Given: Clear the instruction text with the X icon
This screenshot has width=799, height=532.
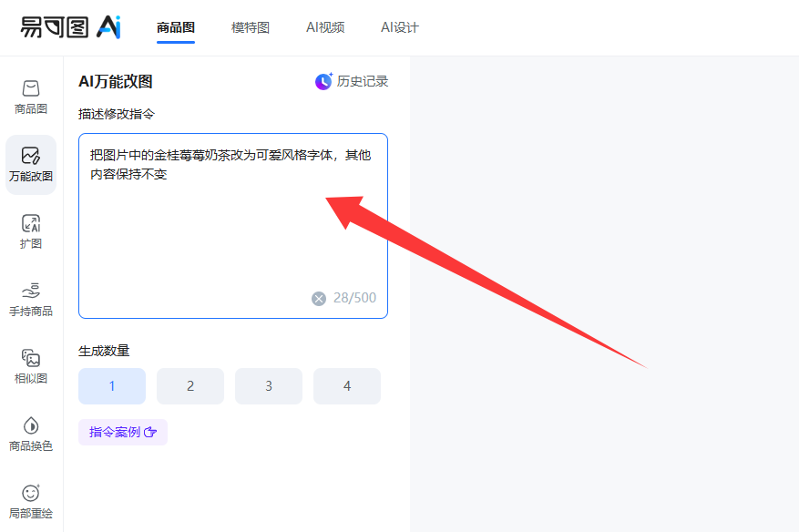Looking at the screenshot, I should click(319, 298).
